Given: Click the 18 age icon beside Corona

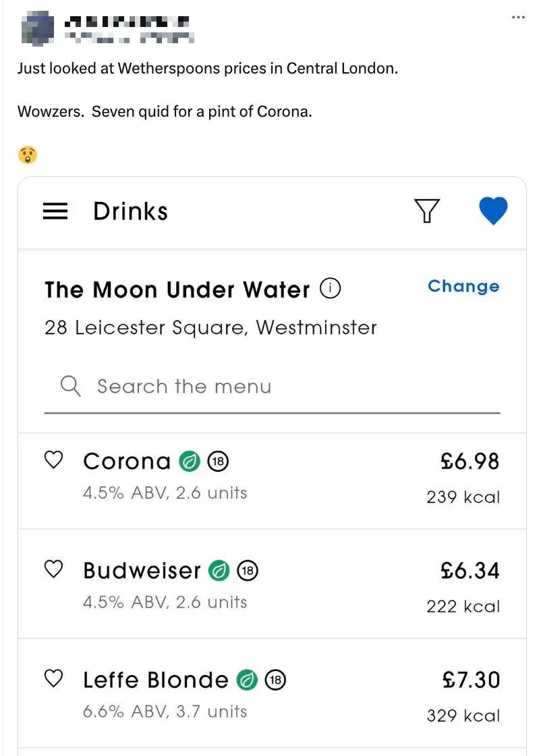Looking at the screenshot, I should coord(218,462).
